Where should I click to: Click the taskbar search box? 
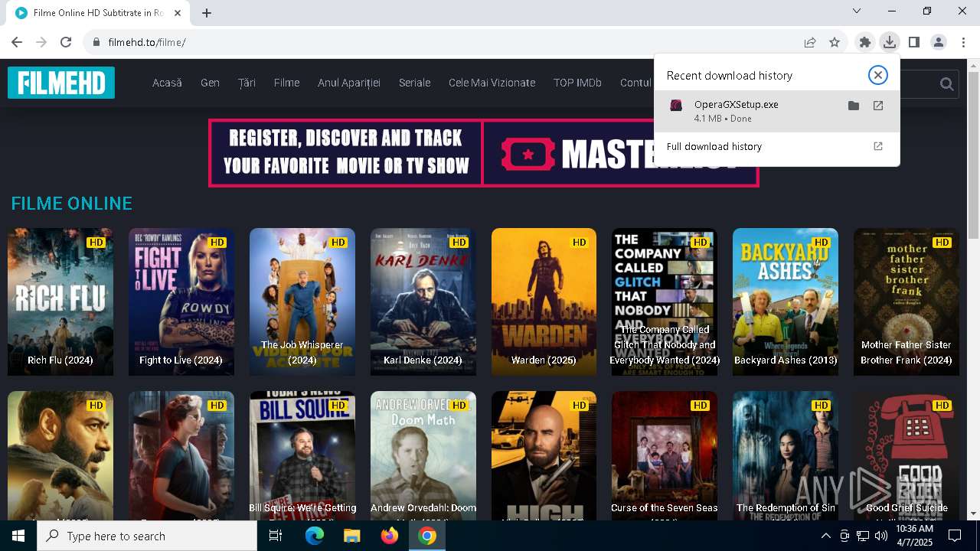pos(147,536)
